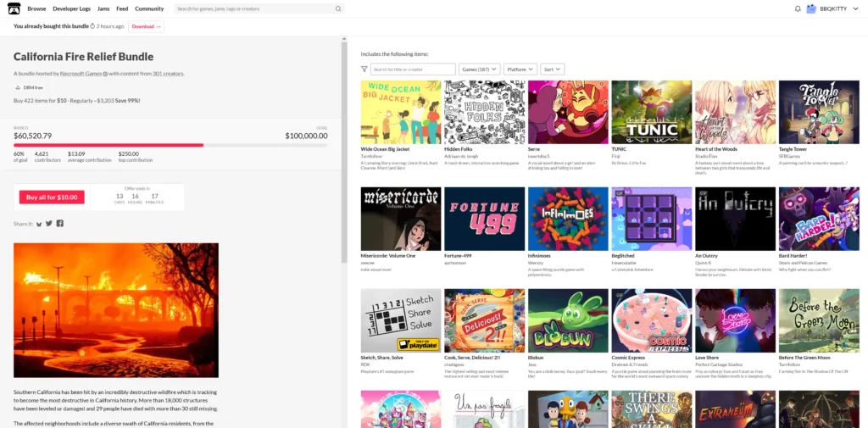Click the funnel filter icon
Screen dimensions: 868x428
[x=364, y=69]
